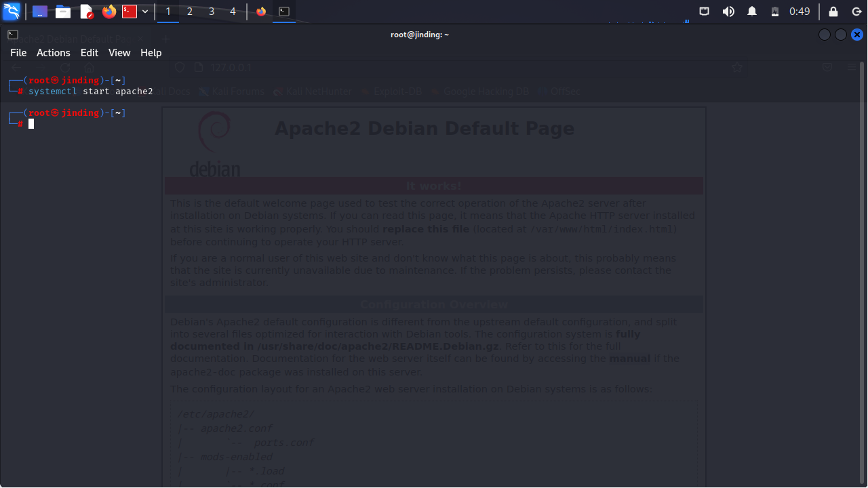
Task: Open the terminal File menu
Action: pyautogui.click(x=18, y=53)
